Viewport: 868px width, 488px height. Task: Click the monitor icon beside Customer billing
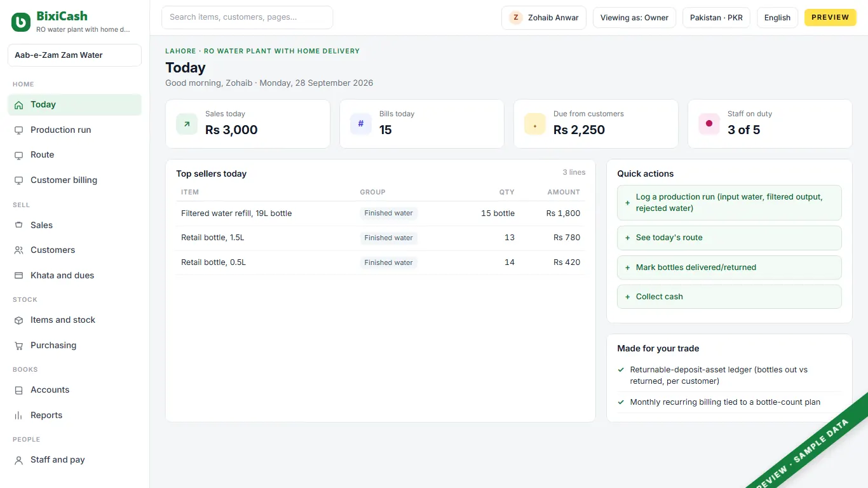(x=18, y=180)
